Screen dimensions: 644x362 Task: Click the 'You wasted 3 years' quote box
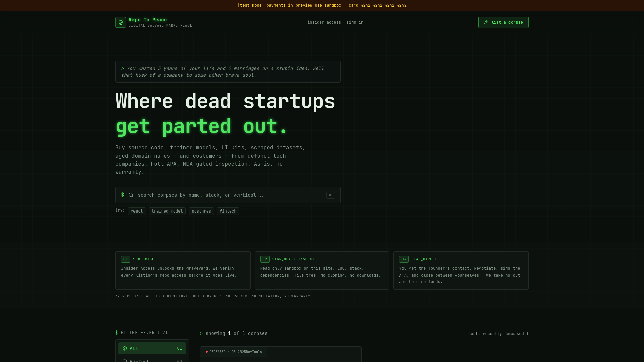click(x=228, y=72)
